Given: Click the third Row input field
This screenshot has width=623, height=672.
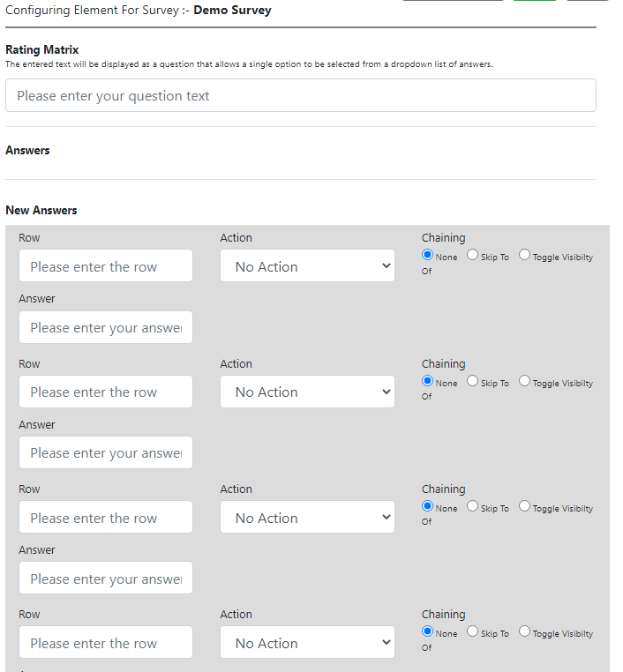Looking at the screenshot, I should 106,518.
